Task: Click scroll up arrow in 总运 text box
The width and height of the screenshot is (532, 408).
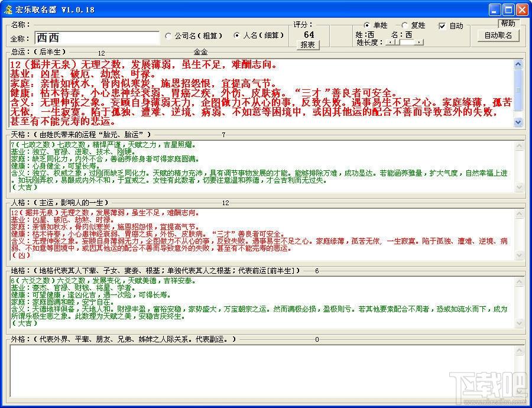Action: pyautogui.click(x=518, y=64)
